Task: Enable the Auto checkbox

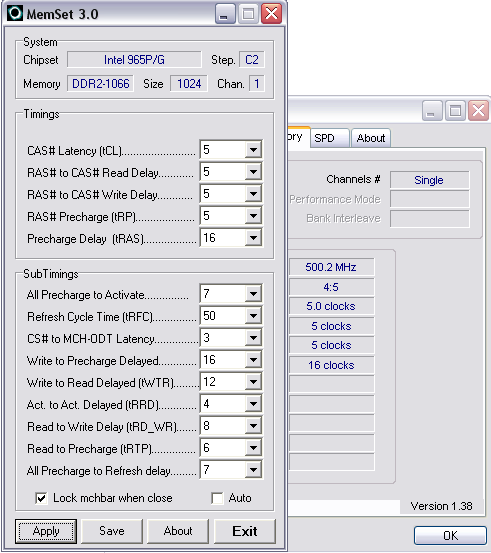Action: point(217,498)
